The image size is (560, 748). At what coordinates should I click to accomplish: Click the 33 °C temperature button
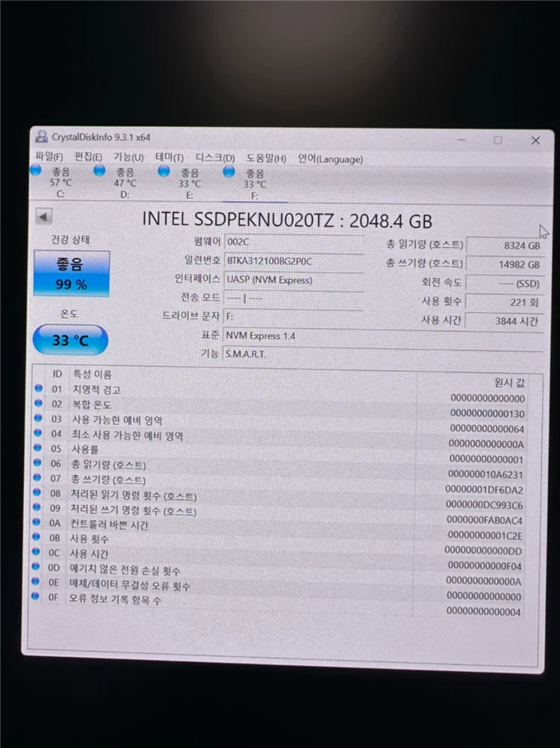(x=70, y=340)
